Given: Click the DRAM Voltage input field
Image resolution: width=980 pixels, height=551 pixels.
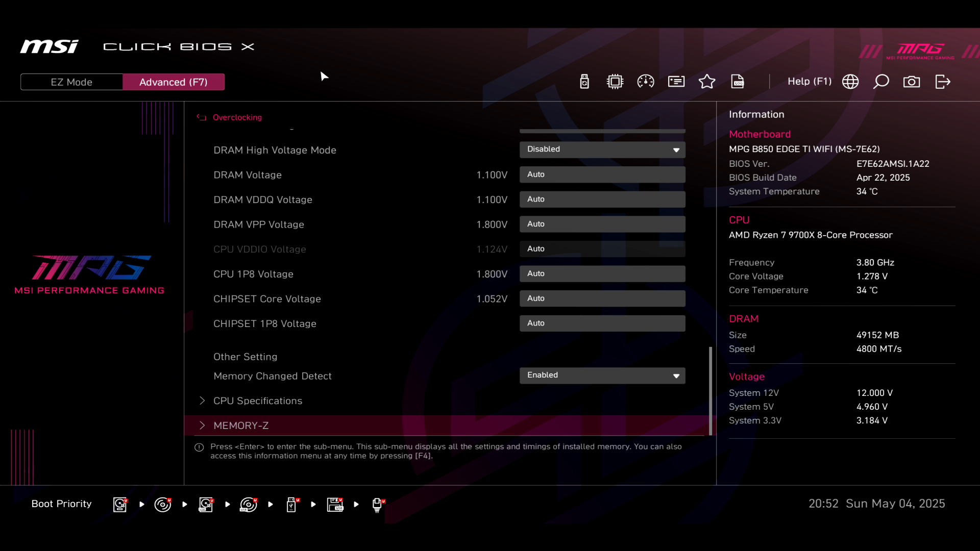Looking at the screenshot, I should click(x=602, y=174).
